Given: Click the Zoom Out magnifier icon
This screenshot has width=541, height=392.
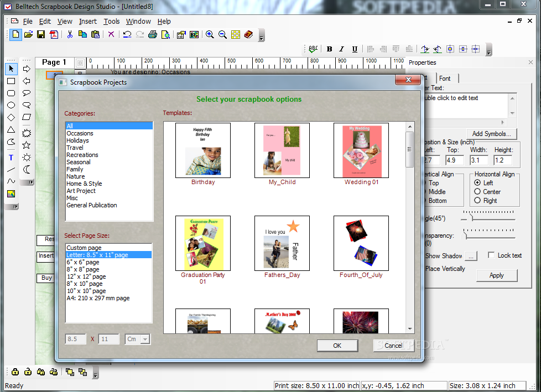Looking at the screenshot, I should pos(222,34).
